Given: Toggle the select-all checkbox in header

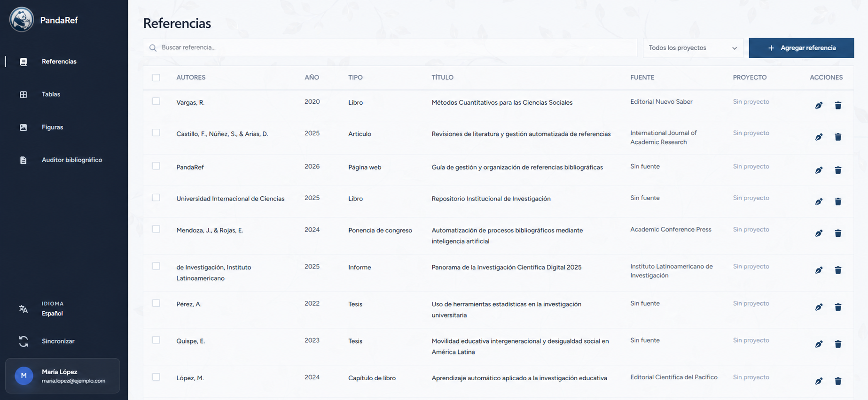Looking at the screenshot, I should point(156,77).
